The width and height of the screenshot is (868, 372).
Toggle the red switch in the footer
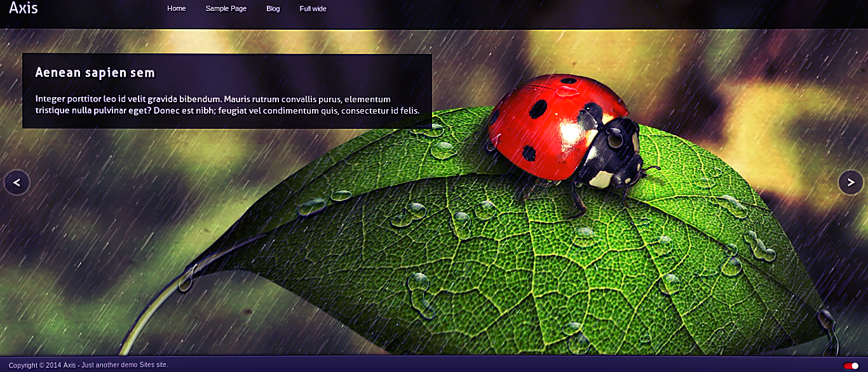[x=851, y=366]
